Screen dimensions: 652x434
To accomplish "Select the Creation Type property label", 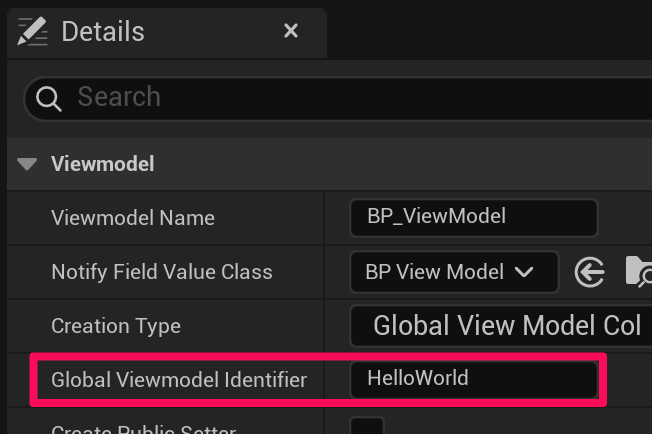I will [x=116, y=325].
